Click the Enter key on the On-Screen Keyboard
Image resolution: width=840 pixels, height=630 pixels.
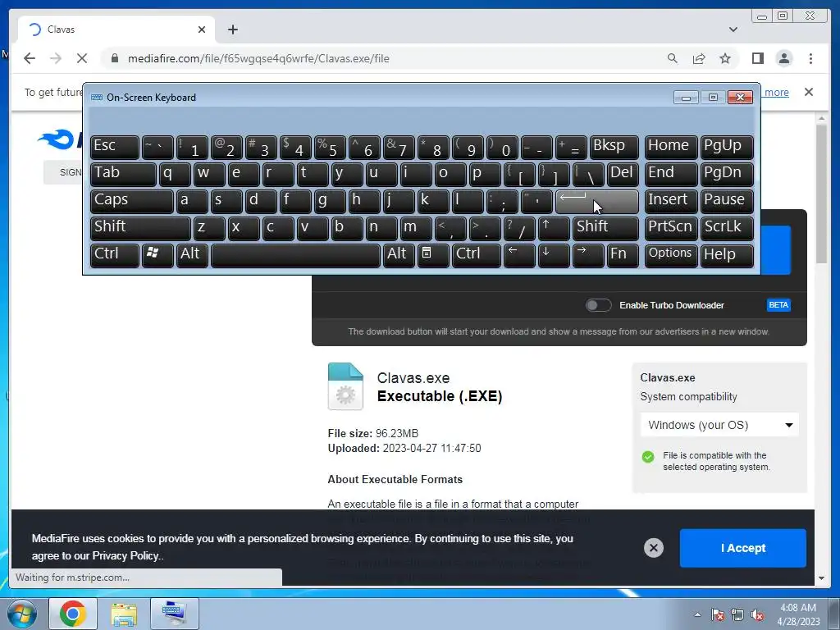tap(597, 202)
